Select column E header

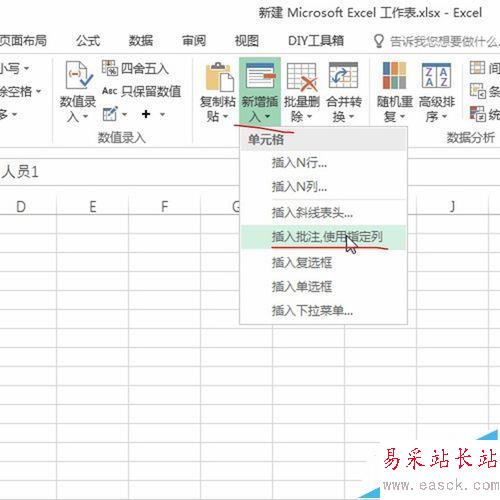coord(93,207)
